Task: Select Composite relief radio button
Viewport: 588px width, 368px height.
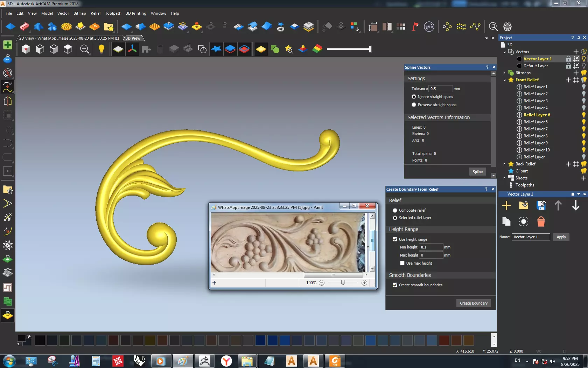Action: coord(395,210)
